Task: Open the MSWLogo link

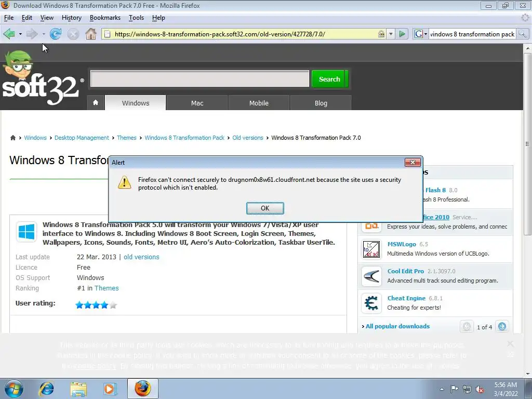Action: click(402, 244)
